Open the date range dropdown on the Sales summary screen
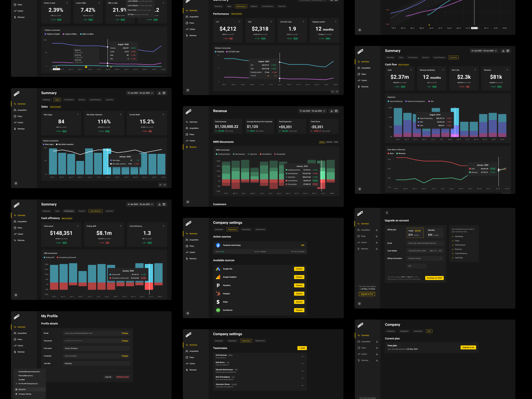This screenshot has width=532, height=399. [140, 93]
